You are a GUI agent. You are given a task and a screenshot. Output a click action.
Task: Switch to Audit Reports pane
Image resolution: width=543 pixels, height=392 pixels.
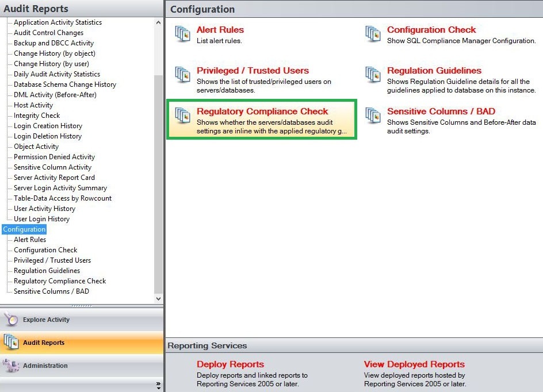pyautogui.click(x=82, y=342)
